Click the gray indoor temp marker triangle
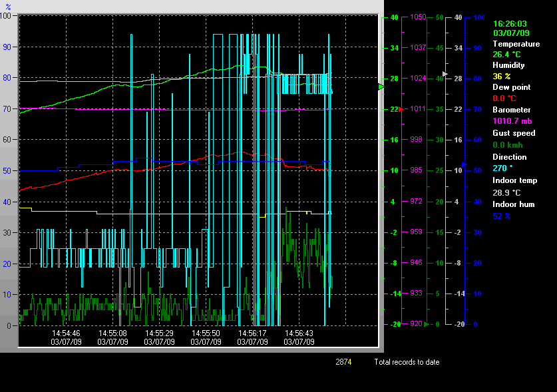 445,74
